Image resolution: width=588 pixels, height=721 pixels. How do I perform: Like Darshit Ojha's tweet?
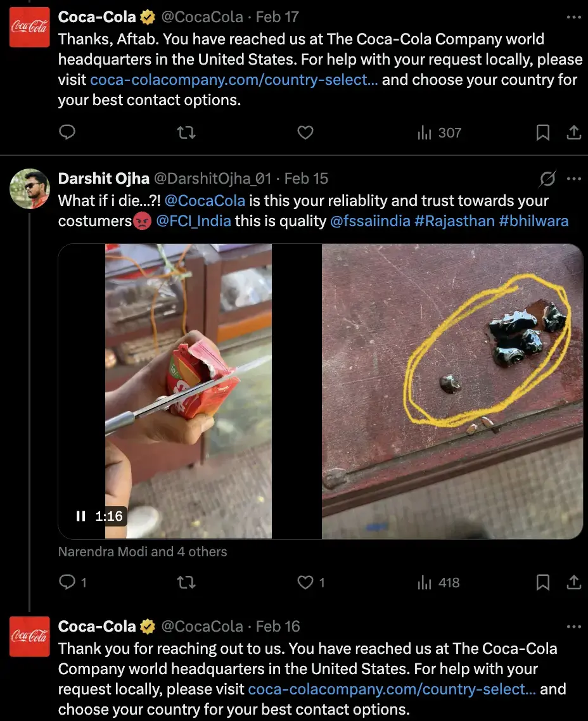(x=305, y=582)
